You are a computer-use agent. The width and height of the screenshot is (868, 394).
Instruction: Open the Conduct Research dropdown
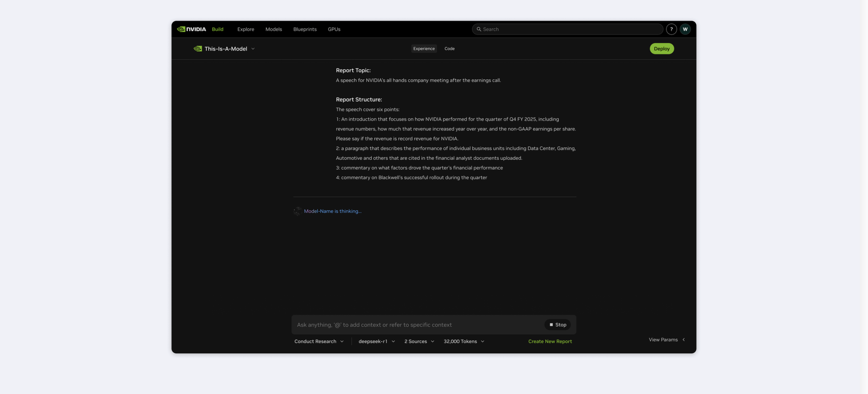[x=319, y=341]
